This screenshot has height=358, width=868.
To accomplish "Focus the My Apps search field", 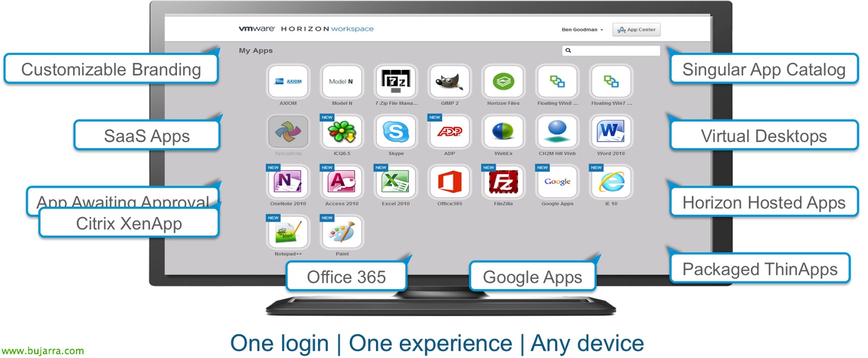I will (611, 50).
